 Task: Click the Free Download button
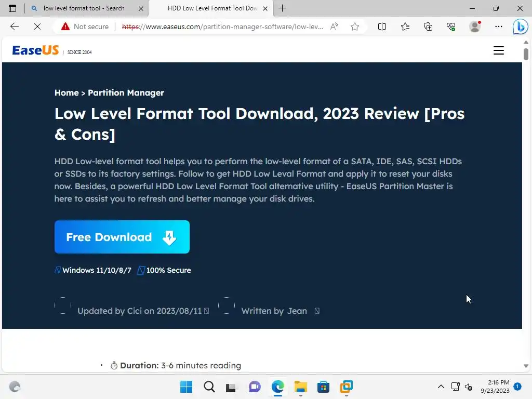122,237
